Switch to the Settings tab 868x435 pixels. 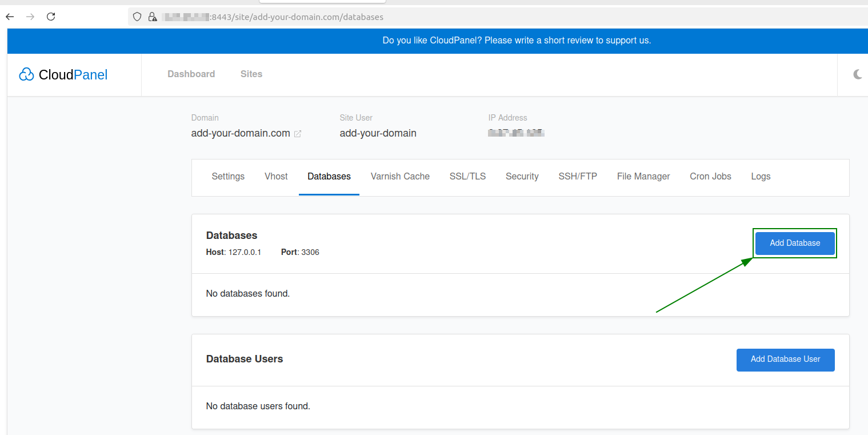tap(228, 177)
